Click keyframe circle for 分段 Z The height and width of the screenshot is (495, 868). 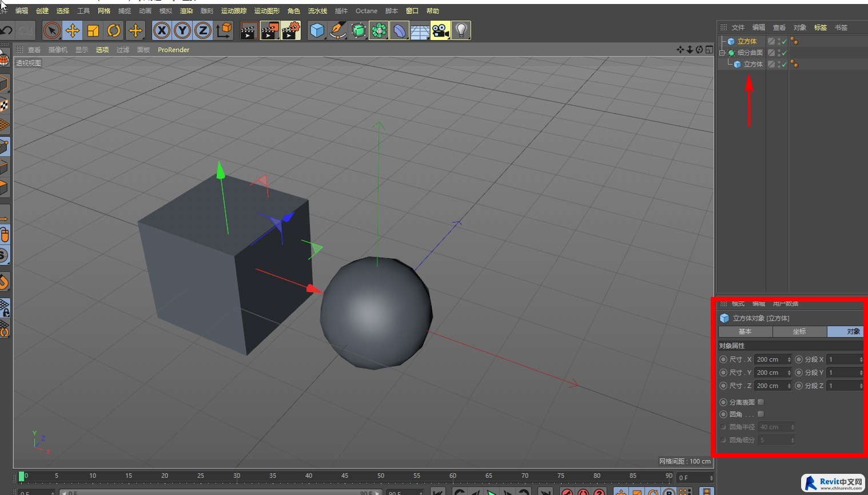(799, 386)
